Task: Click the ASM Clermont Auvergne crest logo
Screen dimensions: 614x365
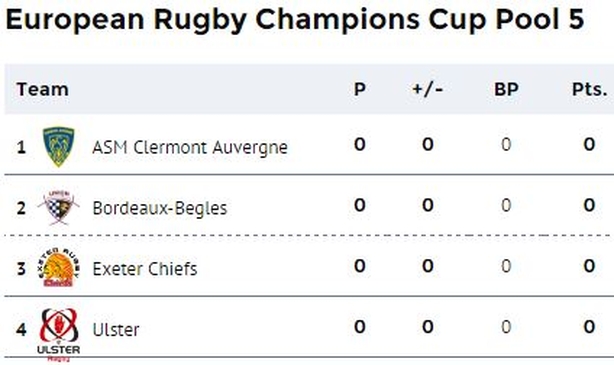Action: (x=59, y=146)
